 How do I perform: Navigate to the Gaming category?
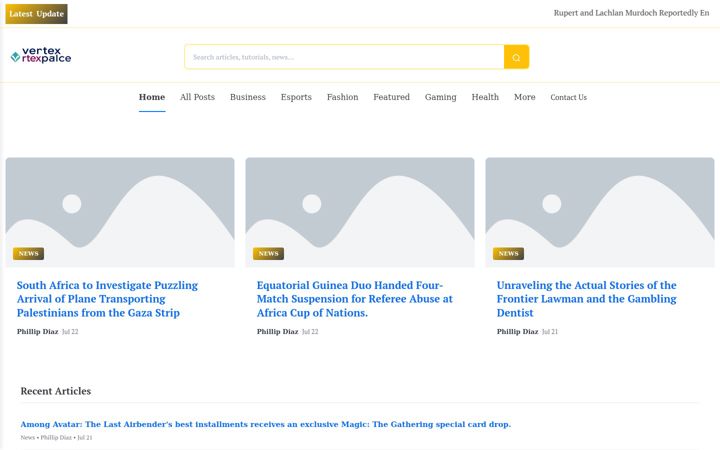click(440, 97)
